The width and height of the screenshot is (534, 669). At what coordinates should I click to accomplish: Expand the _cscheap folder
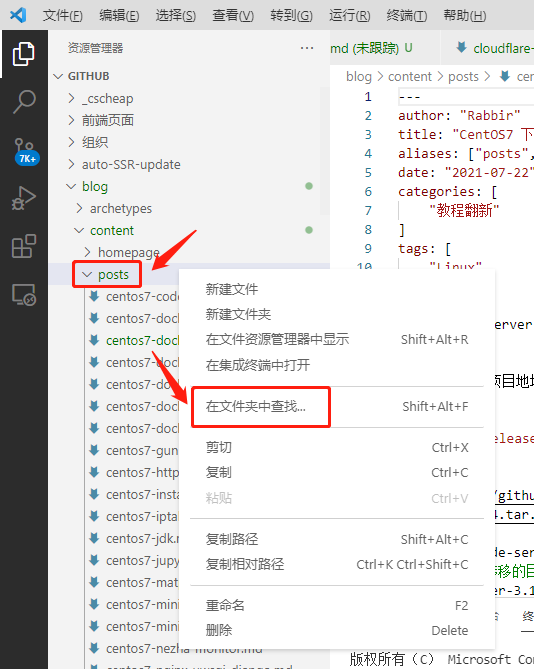point(107,99)
